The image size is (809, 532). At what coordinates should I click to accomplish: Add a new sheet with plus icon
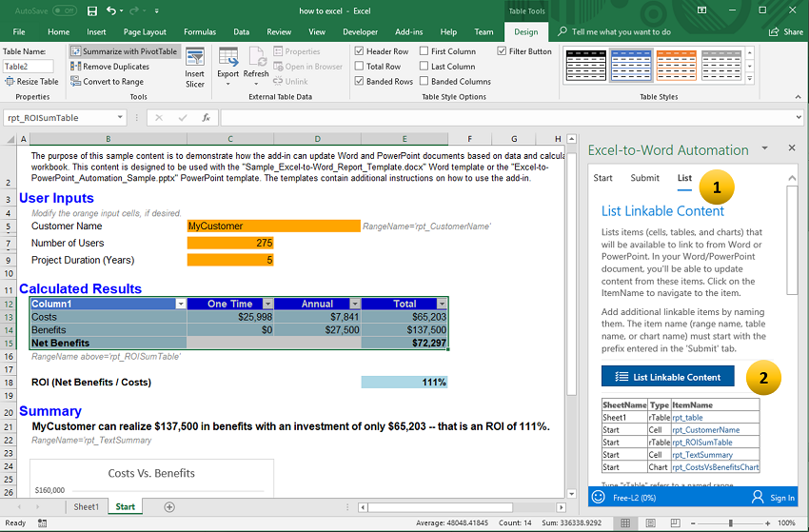[169, 507]
